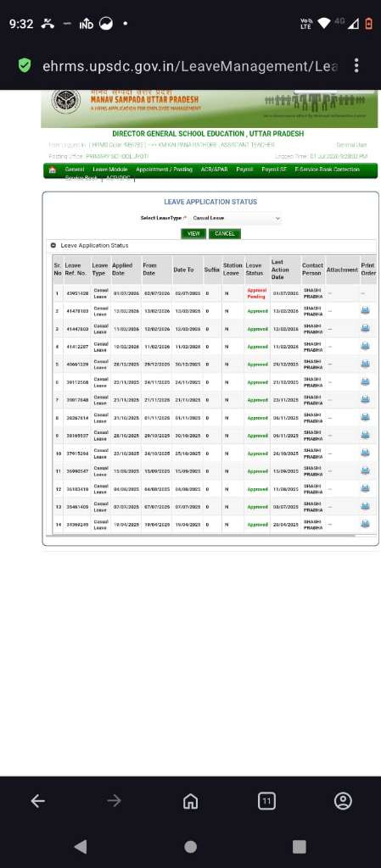Print the order for row 10
The height and width of the screenshot is (868, 381).
point(365,453)
